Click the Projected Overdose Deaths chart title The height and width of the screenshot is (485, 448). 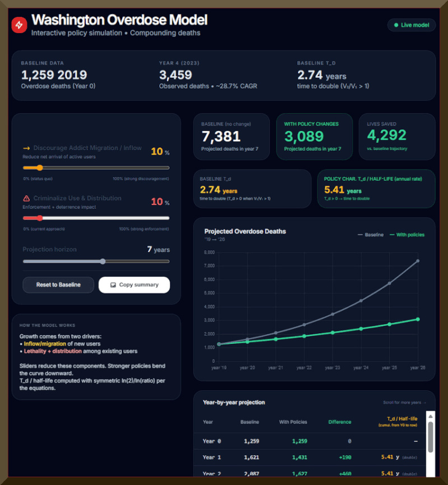point(245,231)
